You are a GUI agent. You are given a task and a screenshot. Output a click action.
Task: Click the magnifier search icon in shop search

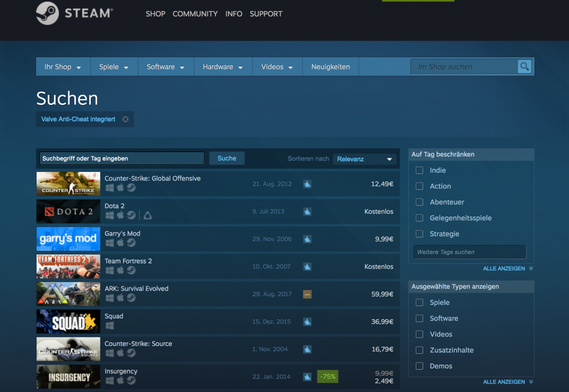(525, 67)
